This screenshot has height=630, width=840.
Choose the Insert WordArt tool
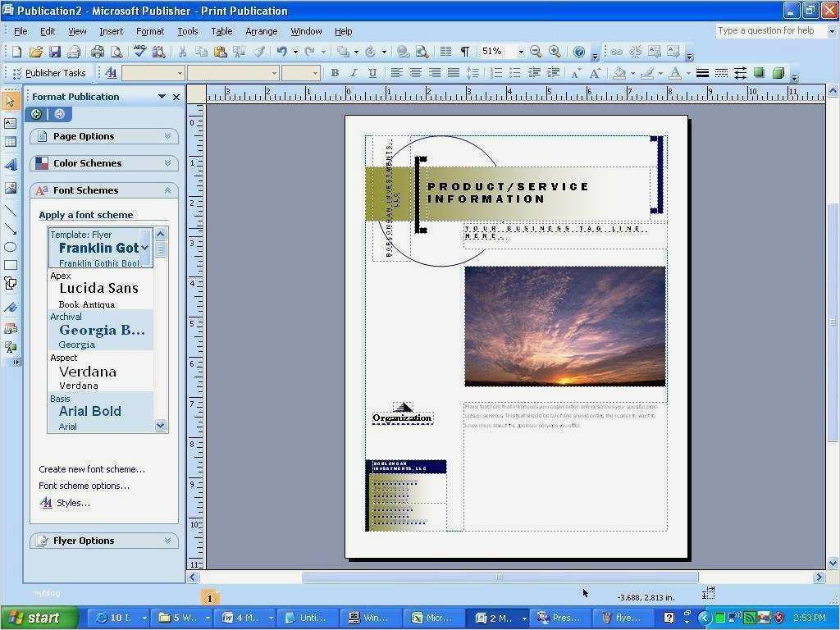point(11,164)
